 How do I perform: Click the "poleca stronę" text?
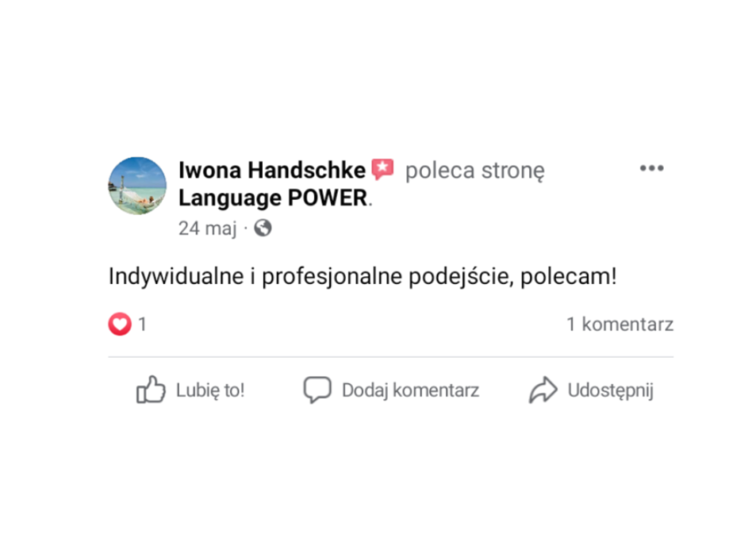click(x=475, y=171)
